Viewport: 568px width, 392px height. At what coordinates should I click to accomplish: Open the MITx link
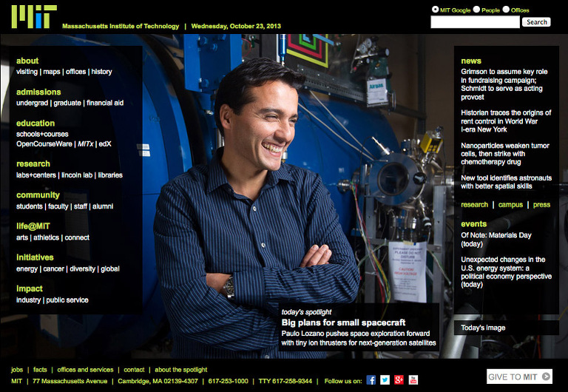[86, 143]
